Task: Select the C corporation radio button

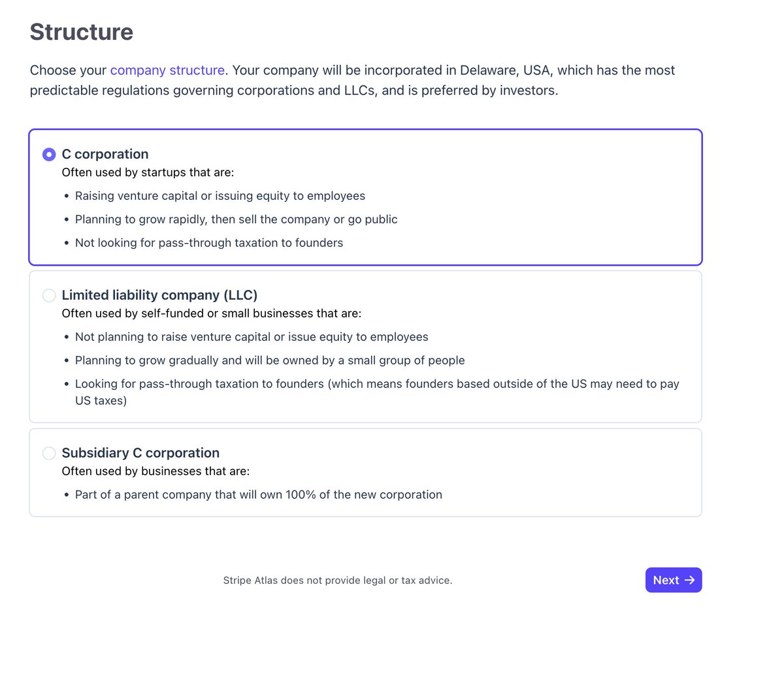Action: point(49,154)
